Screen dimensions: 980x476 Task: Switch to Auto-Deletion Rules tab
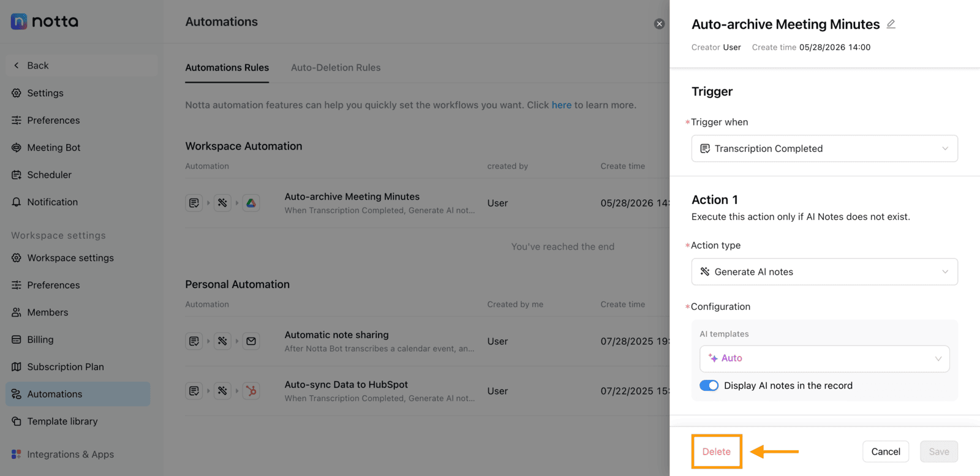(x=336, y=67)
